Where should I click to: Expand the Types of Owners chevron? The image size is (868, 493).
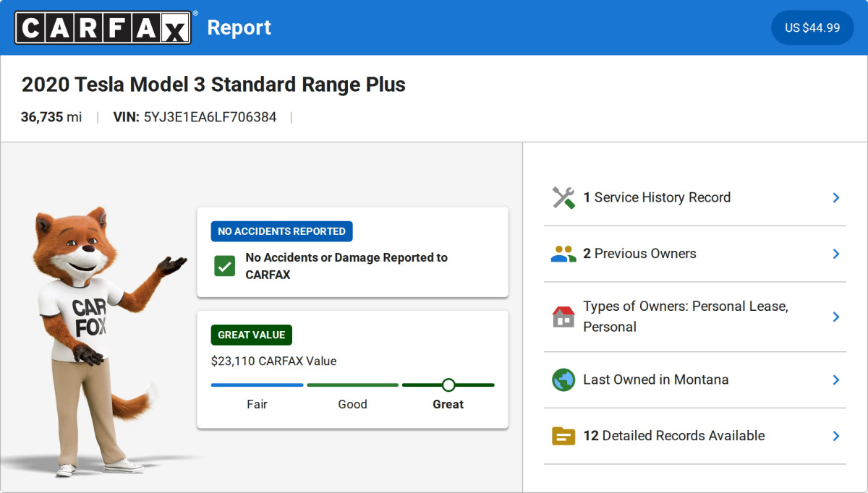click(x=835, y=317)
